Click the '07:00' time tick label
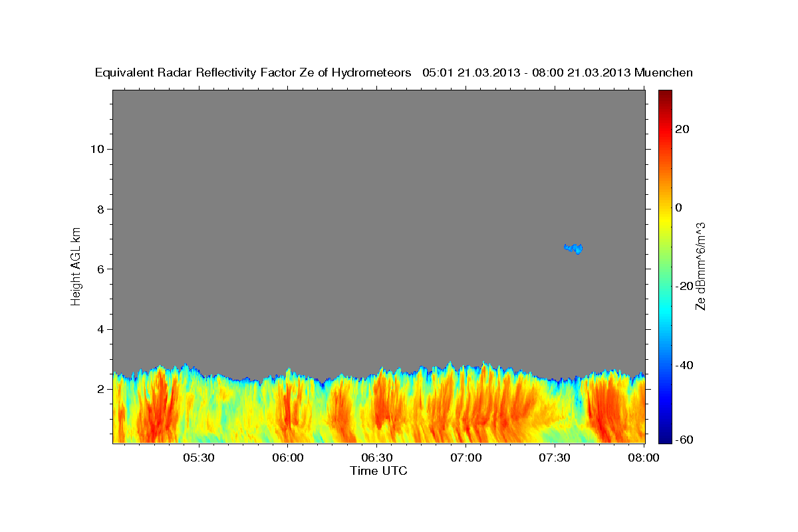798x532 pixels. click(x=466, y=458)
